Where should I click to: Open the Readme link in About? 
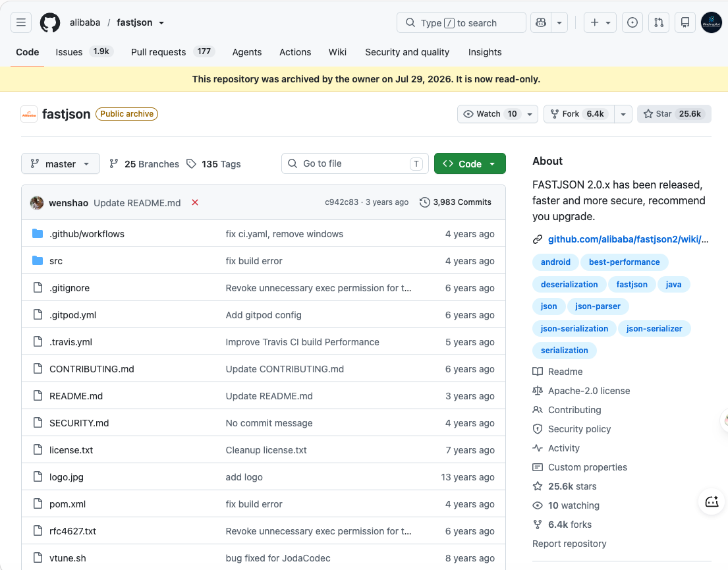[x=557, y=372]
